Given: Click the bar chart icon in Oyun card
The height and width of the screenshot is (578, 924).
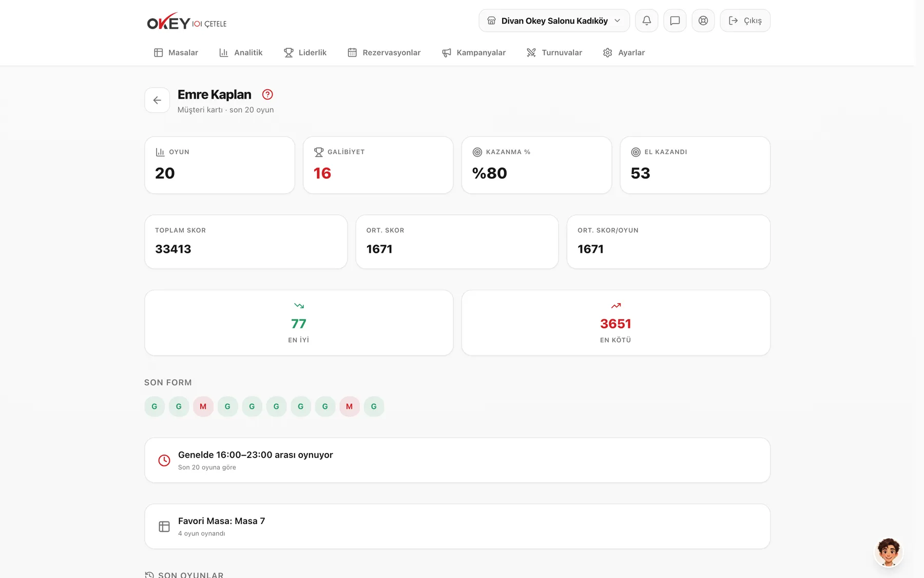Looking at the screenshot, I should click(160, 152).
